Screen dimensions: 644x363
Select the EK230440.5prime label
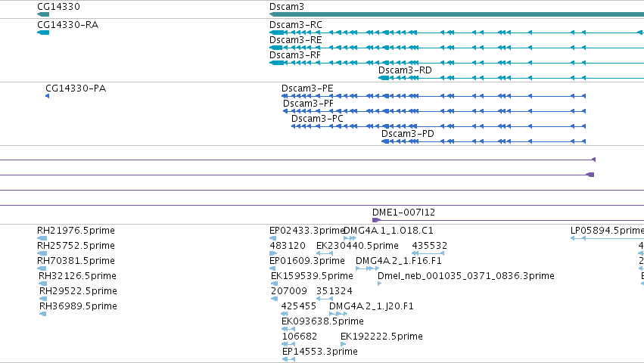(357, 246)
